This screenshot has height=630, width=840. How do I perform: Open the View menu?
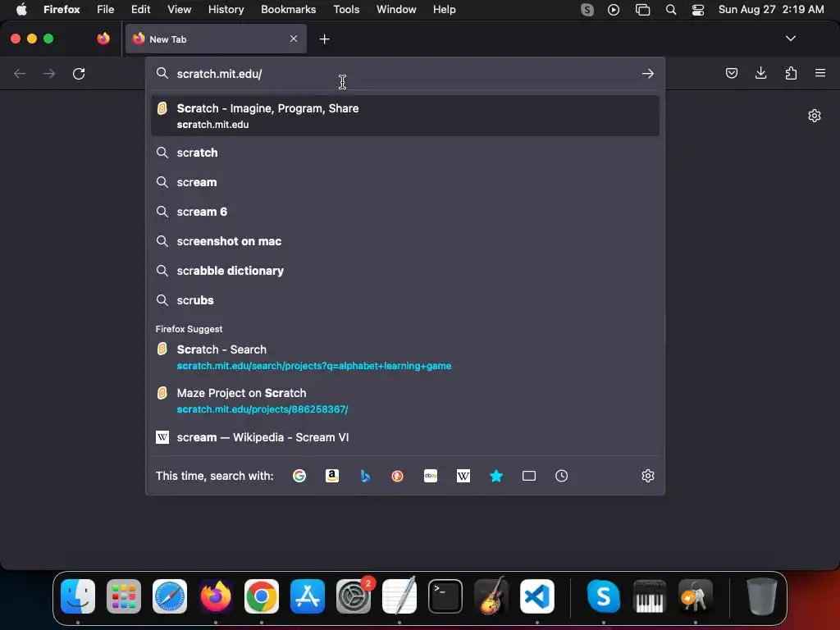[x=179, y=10]
